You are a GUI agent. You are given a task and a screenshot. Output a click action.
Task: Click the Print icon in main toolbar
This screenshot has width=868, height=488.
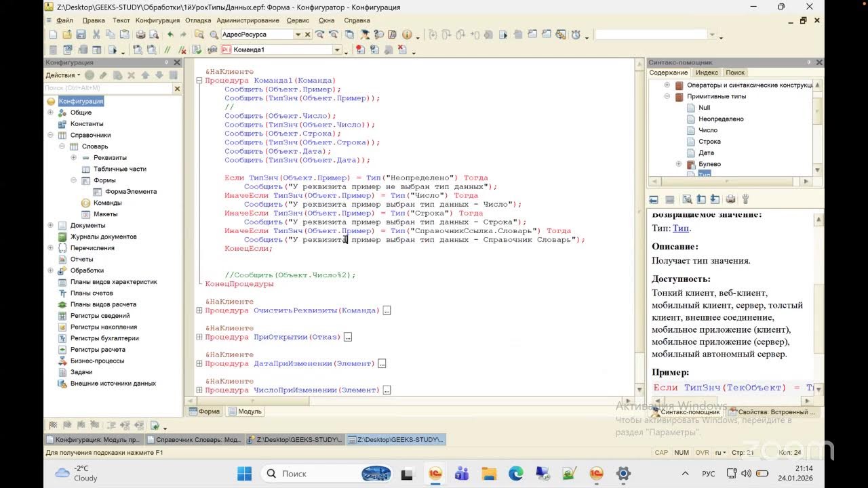pyautogui.click(x=140, y=35)
